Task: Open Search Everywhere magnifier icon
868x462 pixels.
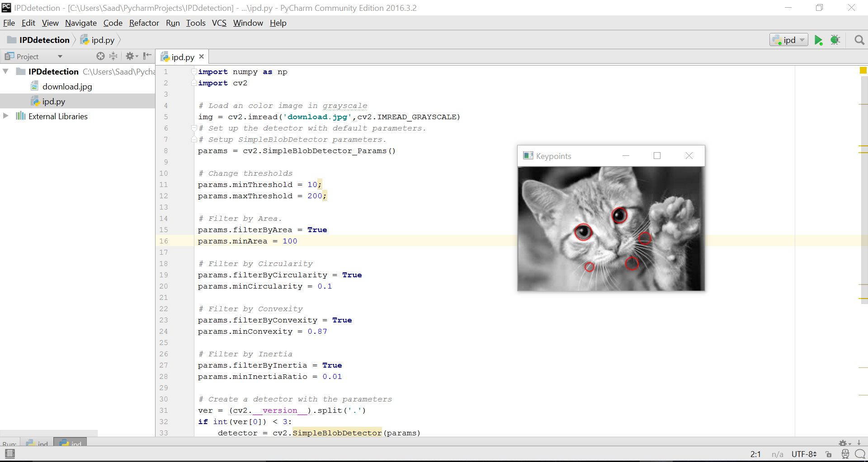Action: 859,40
